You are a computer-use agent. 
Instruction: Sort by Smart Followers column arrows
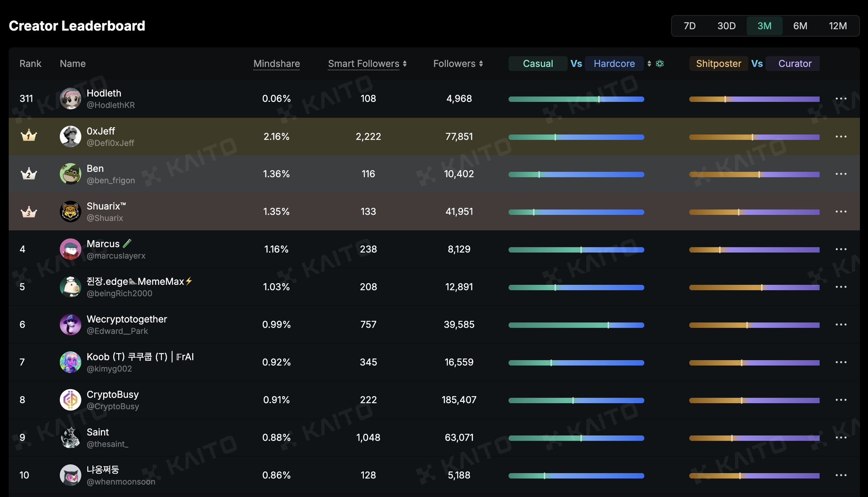click(405, 64)
